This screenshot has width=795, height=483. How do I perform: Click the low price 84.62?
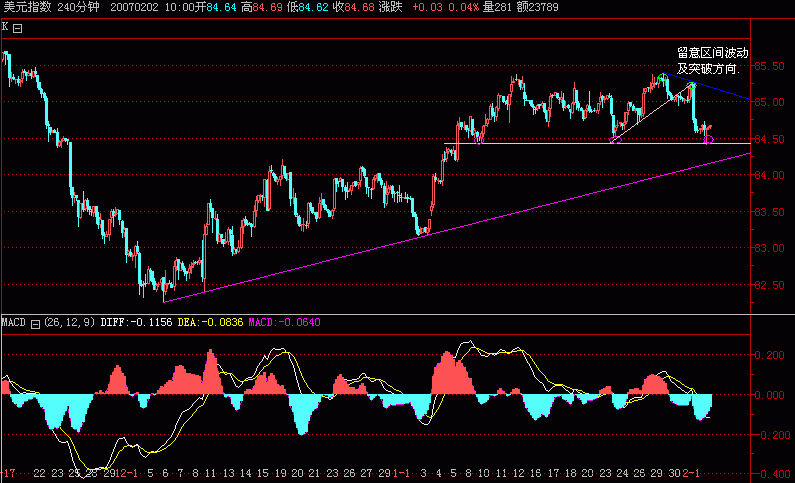click(313, 7)
